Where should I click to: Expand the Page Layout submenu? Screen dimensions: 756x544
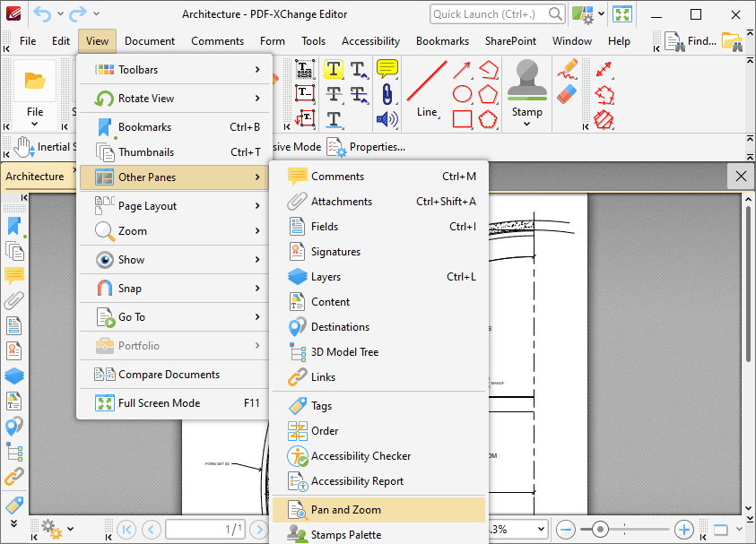(x=174, y=206)
